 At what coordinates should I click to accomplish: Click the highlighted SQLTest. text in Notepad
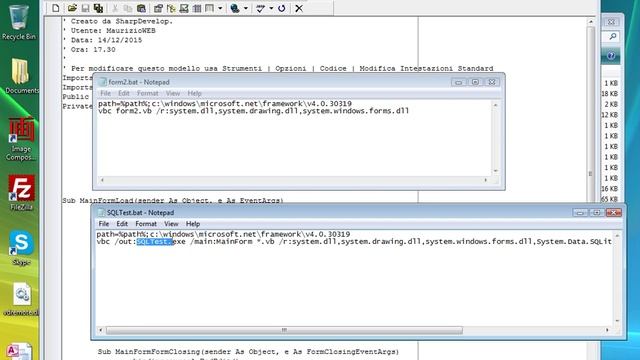coord(154,242)
